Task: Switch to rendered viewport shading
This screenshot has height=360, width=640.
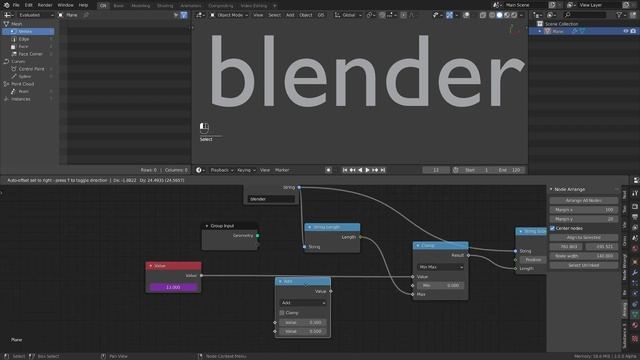Action: [514, 15]
